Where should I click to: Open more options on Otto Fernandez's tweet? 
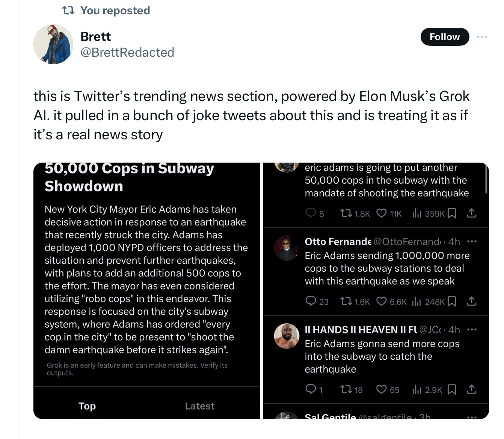click(x=472, y=241)
